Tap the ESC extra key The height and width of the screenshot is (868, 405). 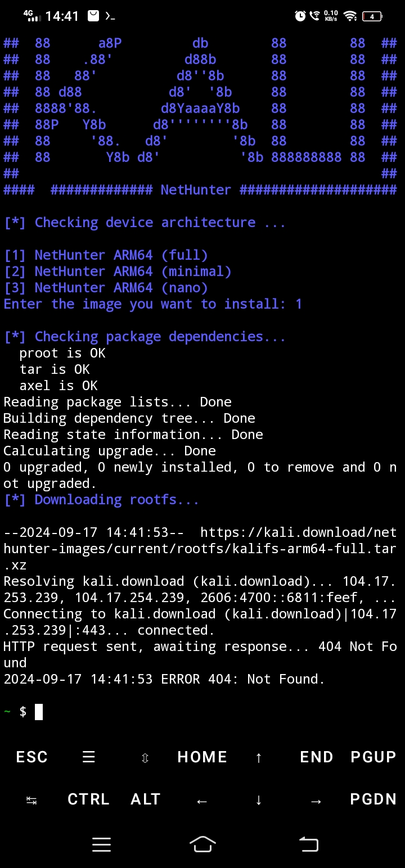pos(31,757)
